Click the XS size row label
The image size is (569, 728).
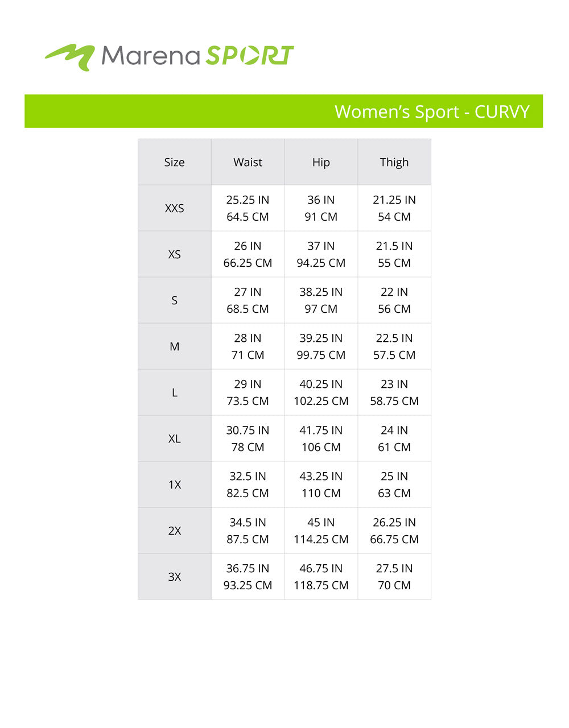174,254
